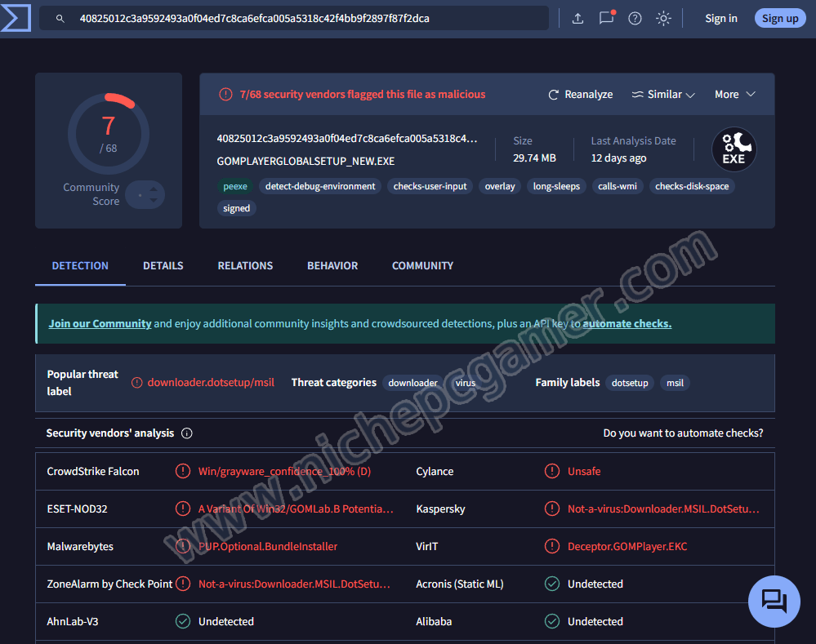Screen dimensions: 816x644
Task: Vote up the community score arrow
Action: [x=154, y=189]
